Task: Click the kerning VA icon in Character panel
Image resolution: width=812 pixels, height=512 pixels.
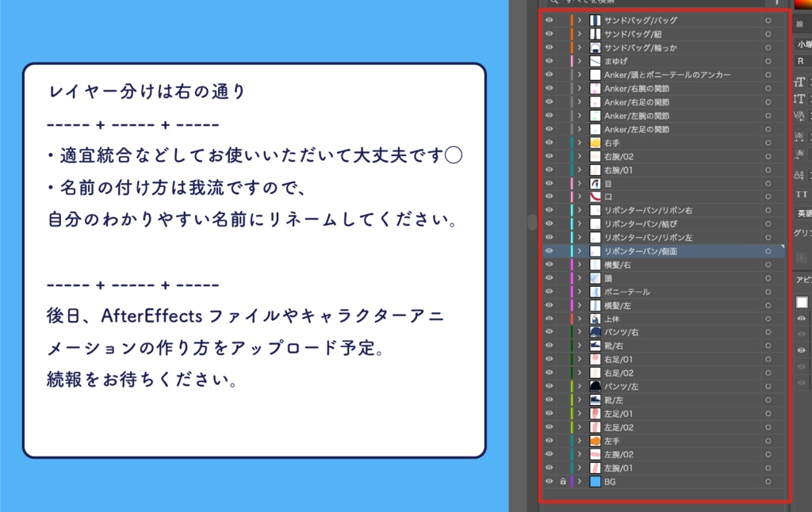Action: 799,116
